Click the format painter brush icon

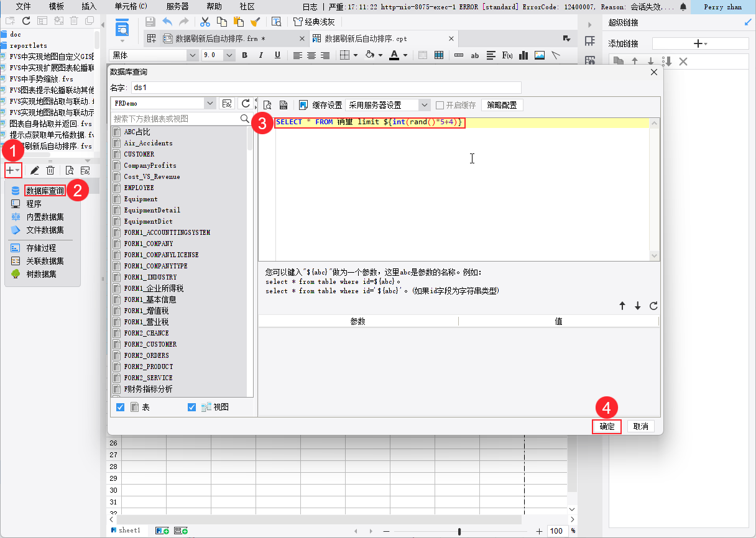(x=255, y=22)
